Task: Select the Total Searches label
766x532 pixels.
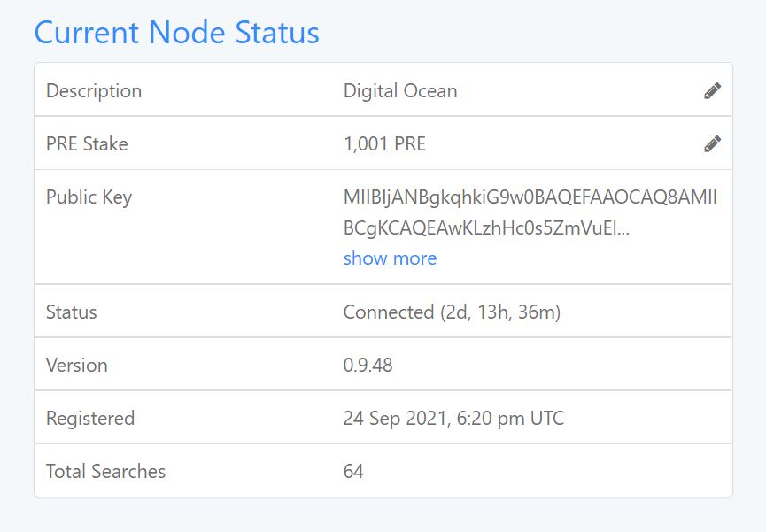Action: coord(105,472)
